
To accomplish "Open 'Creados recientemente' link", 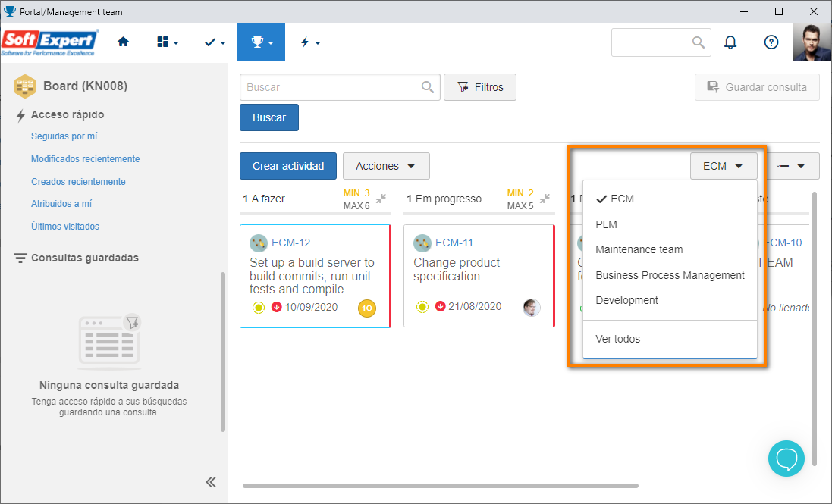I will tap(79, 182).
